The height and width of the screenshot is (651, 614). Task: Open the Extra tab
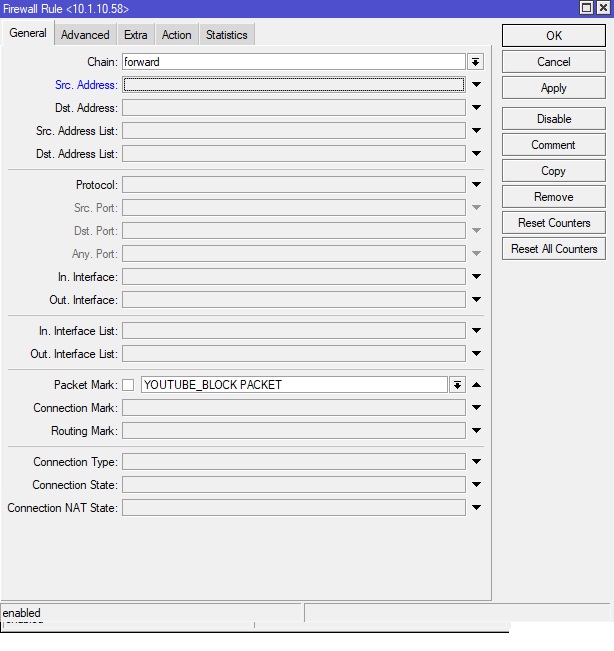click(136, 35)
